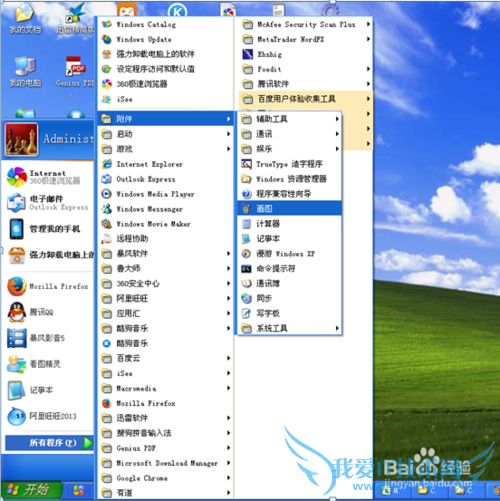
Task: Expand the 启动 (Startup) folder
Action: tap(166, 134)
